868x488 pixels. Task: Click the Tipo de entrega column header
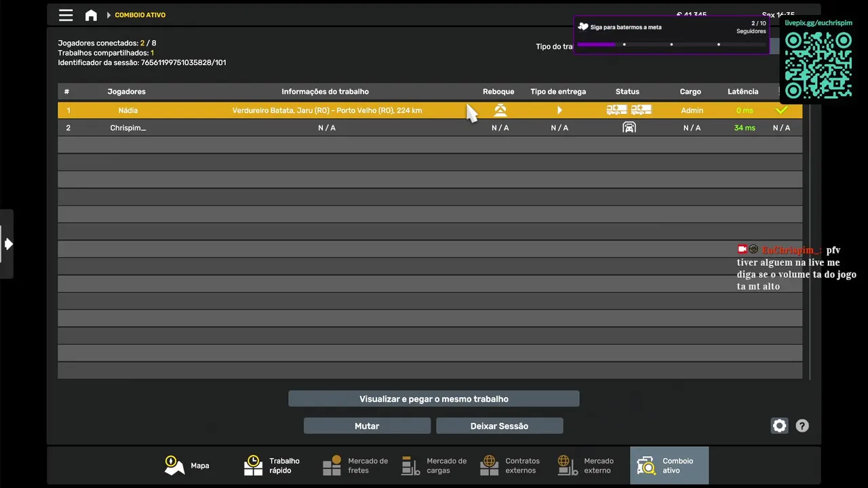point(558,91)
